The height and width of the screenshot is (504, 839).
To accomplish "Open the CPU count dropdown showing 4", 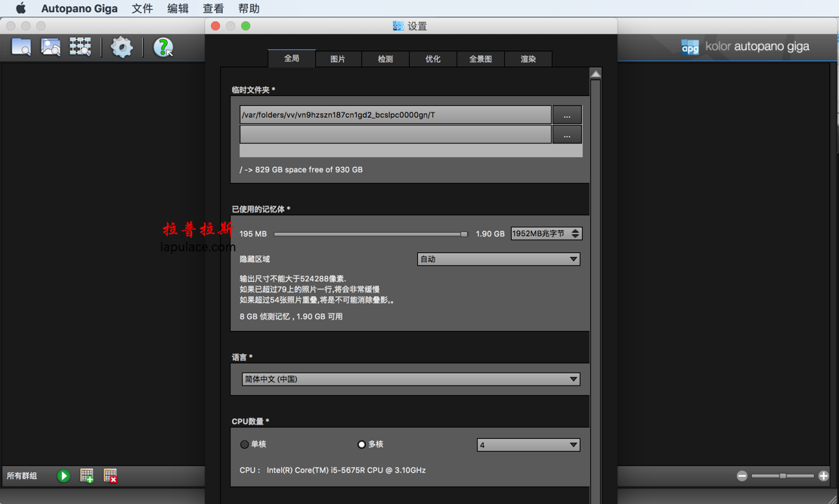I will click(x=528, y=444).
